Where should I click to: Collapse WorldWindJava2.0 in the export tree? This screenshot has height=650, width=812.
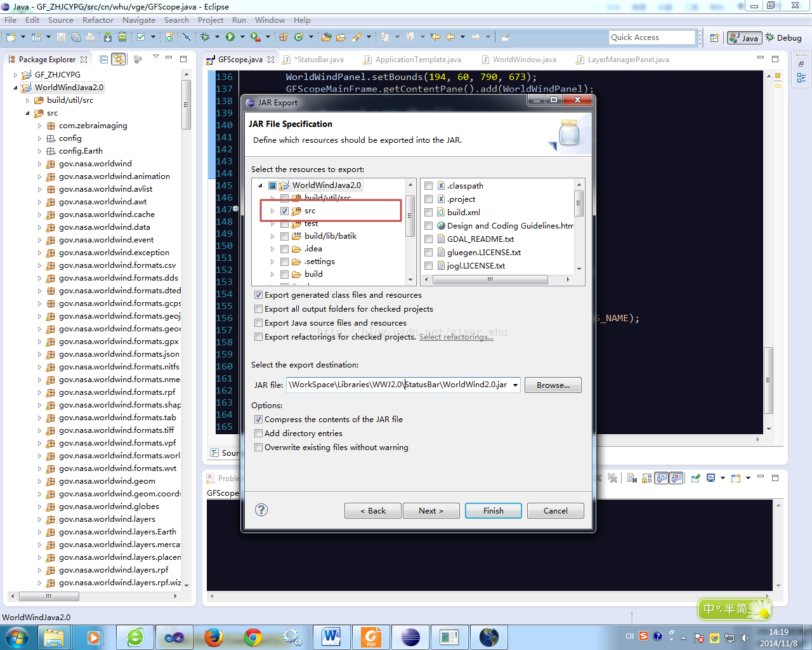coord(260,185)
